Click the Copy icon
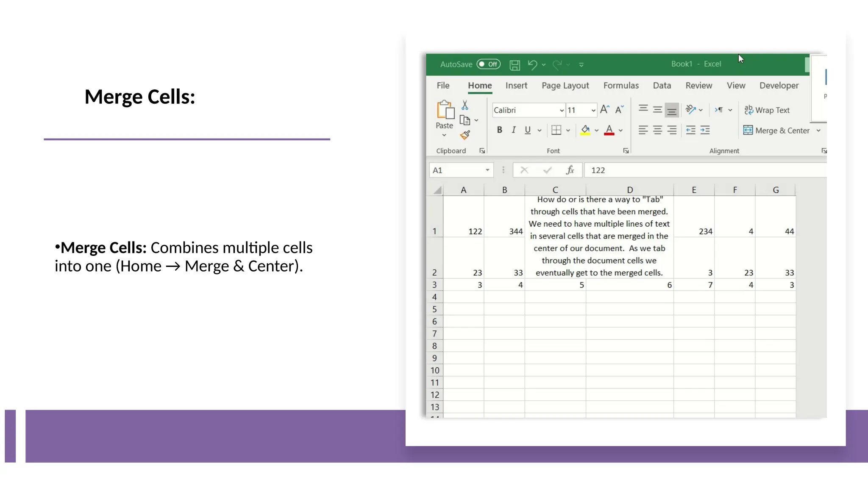This screenshot has height=488, width=868. point(465,120)
